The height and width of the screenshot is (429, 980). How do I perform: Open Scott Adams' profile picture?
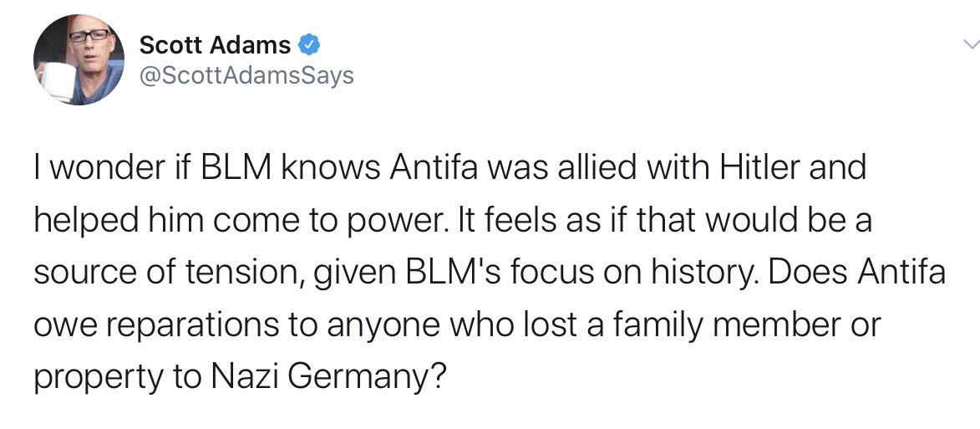[79, 60]
